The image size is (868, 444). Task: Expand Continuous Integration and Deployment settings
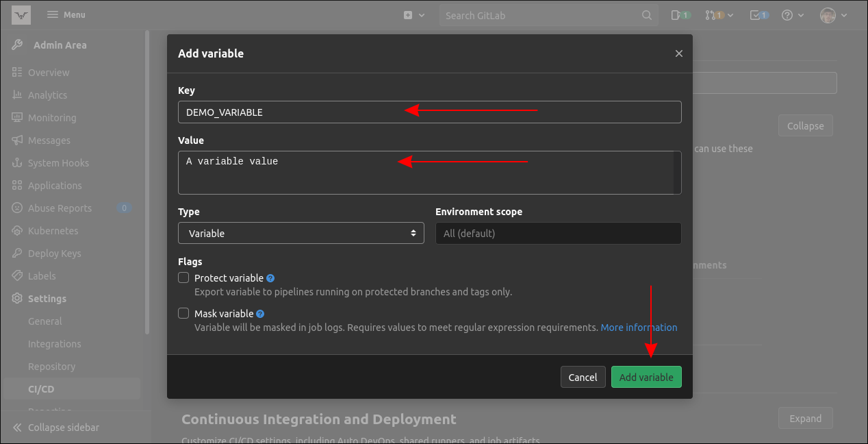(805, 418)
